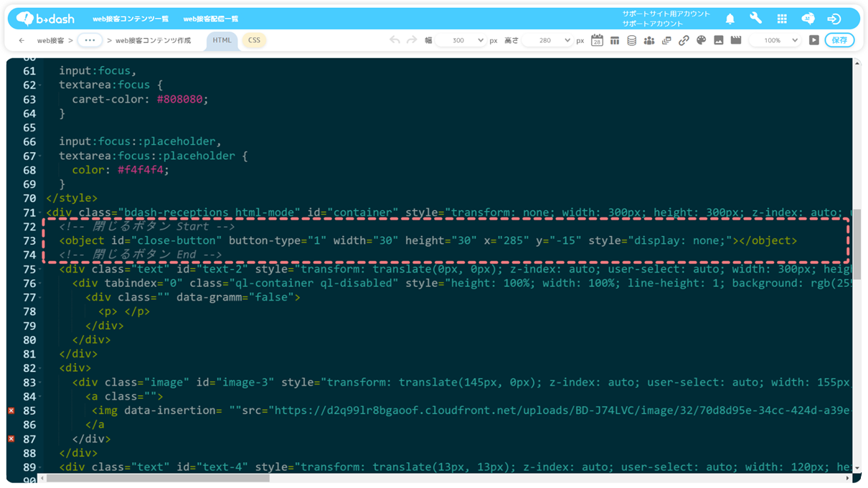Redo the last edit

tap(412, 40)
